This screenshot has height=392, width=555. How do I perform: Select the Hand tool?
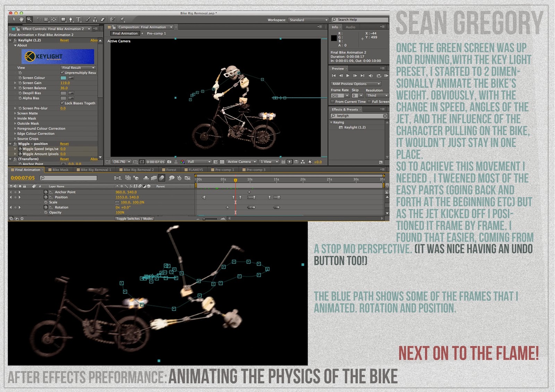tap(21, 20)
